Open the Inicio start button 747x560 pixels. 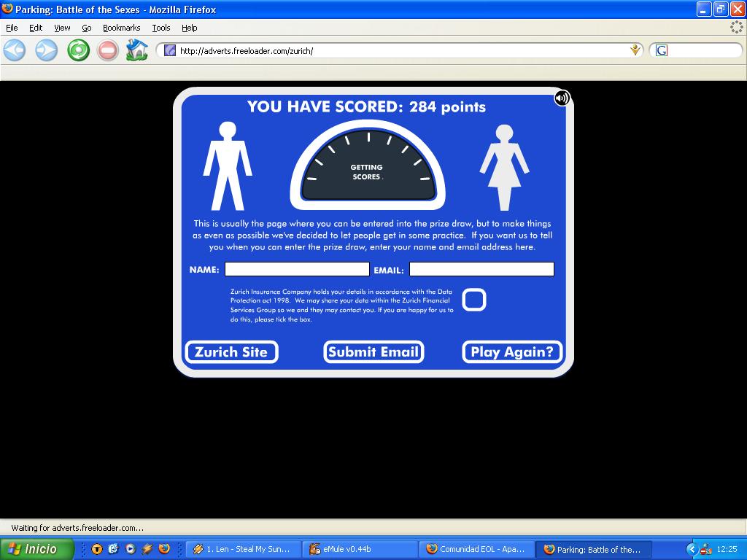[37, 549]
